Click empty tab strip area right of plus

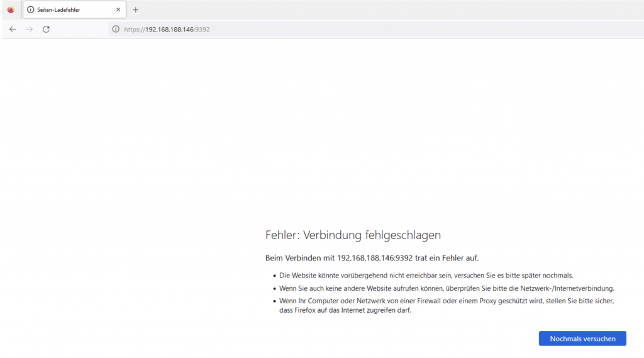click(x=377, y=10)
